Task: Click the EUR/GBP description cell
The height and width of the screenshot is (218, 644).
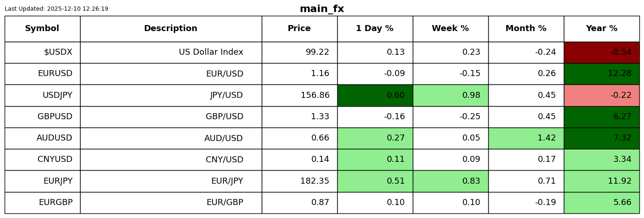Action: click(x=170, y=203)
